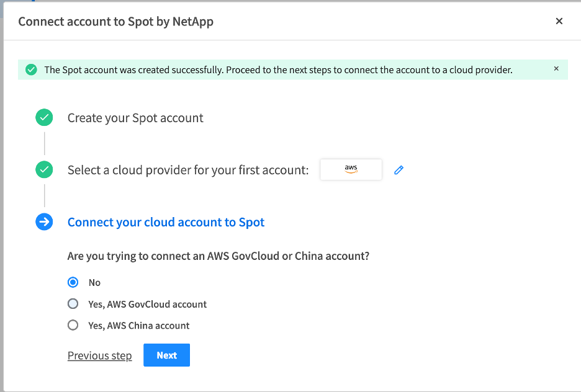
Task: Dismiss the success notification banner
Action: pos(556,68)
